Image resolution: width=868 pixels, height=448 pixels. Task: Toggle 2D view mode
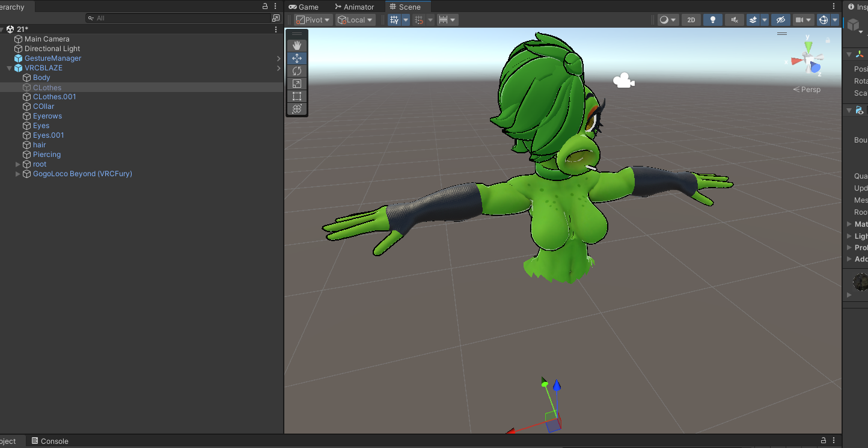coord(691,20)
